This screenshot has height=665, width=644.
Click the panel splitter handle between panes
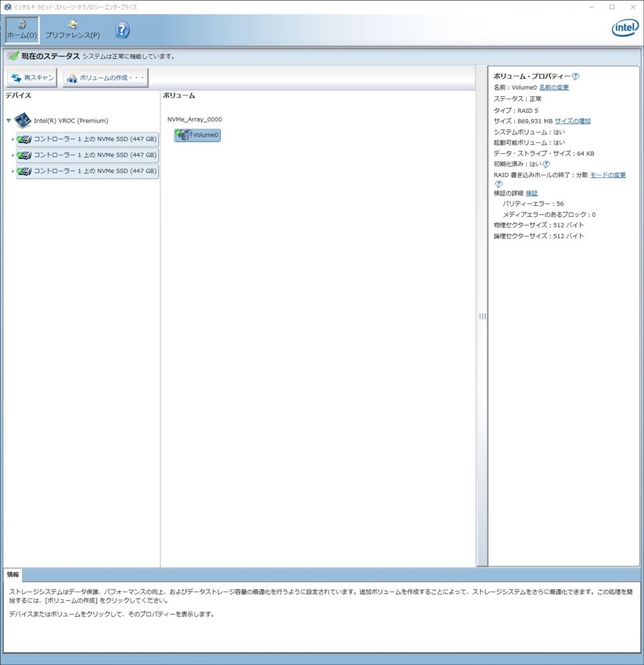[482, 316]
